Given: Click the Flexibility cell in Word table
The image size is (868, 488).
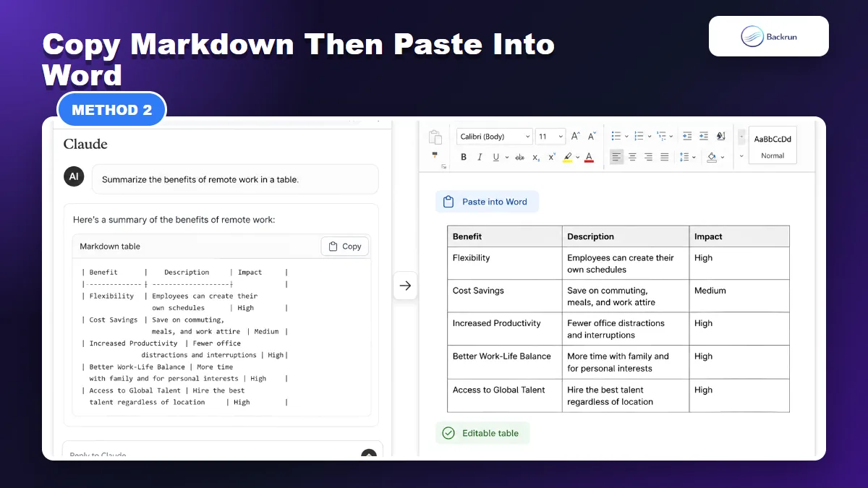Looking at the screenshot, I should pyautogui.click(x=505, y=263).
